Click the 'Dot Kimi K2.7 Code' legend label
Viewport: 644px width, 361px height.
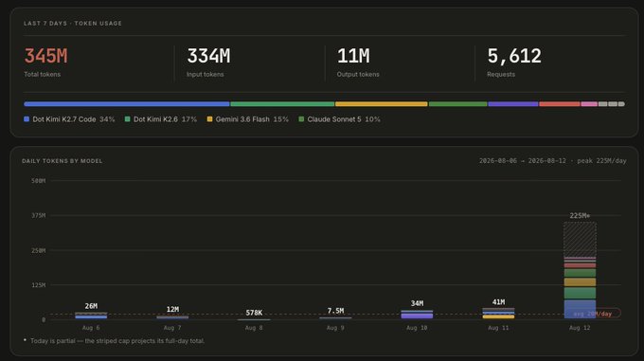coord(64,119)
